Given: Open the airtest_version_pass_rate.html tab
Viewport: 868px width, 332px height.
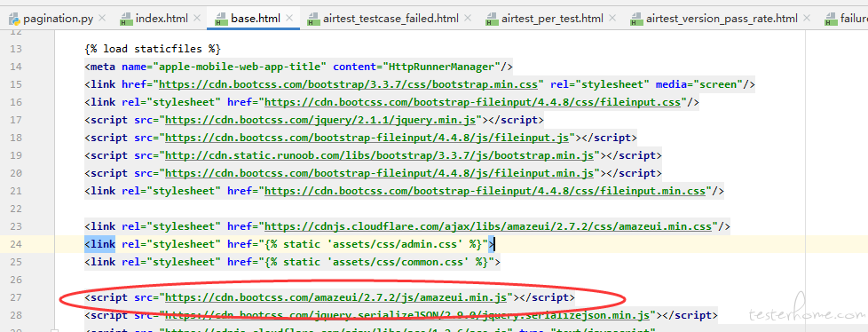Looking at the screenshot, I should pyautogui.click(x=722, y=19).
